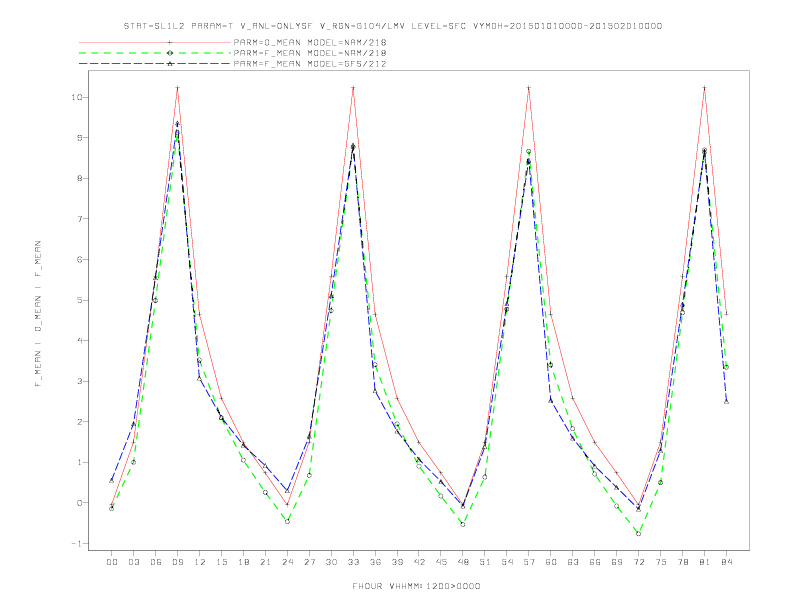Click x-axis forecast hour label 06
Image resolution: width=792 pixels, height=612 pixels.
(156, 562)
